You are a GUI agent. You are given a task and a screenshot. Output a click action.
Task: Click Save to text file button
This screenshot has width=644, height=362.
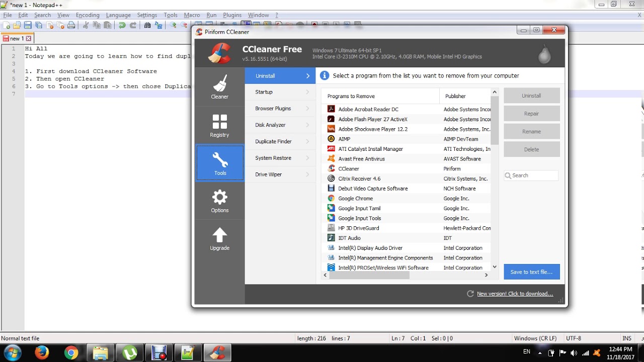(x=531, y=272)
